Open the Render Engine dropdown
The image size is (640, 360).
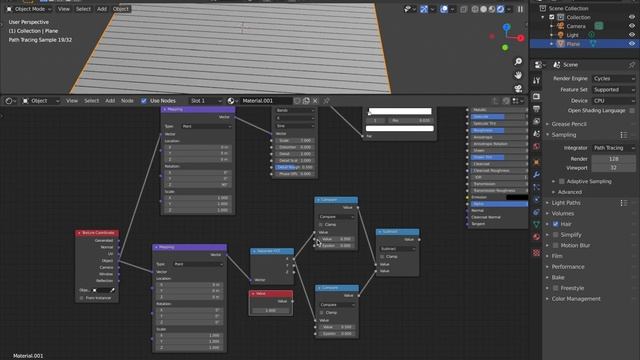[614, 78]
